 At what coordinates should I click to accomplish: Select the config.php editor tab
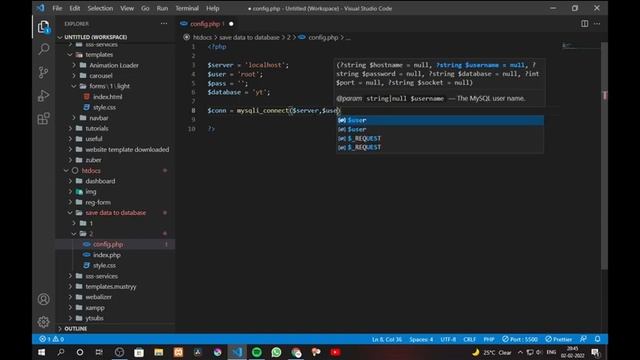coord(207,24)
